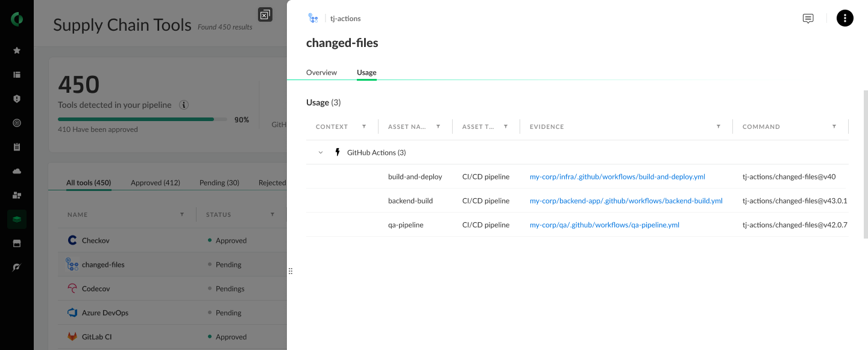Switch to the Overview tab

(321, 72)
